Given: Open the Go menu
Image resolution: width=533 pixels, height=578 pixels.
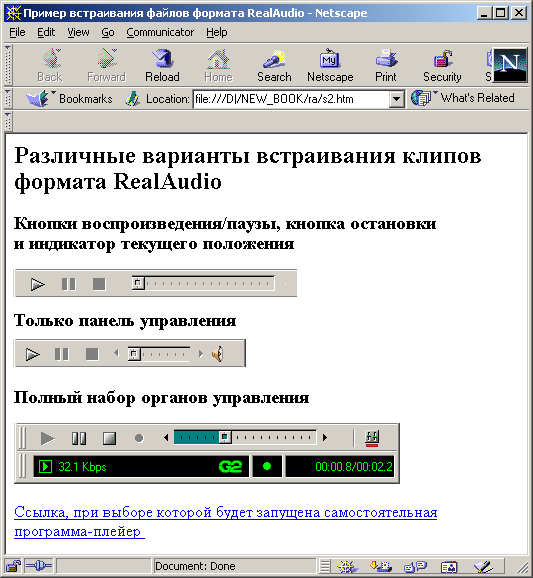Looking at the screenshot, I should click(x=108, y=32).
